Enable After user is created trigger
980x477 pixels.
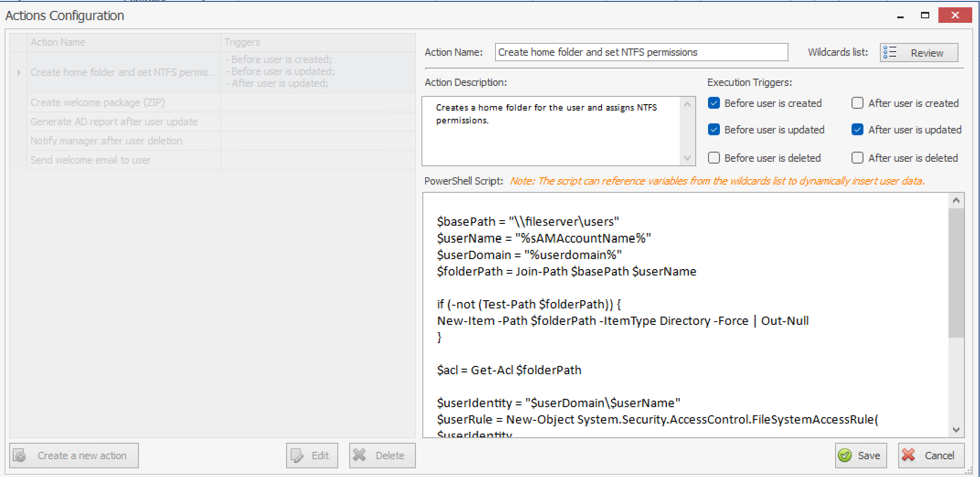(x=857, y=103)
